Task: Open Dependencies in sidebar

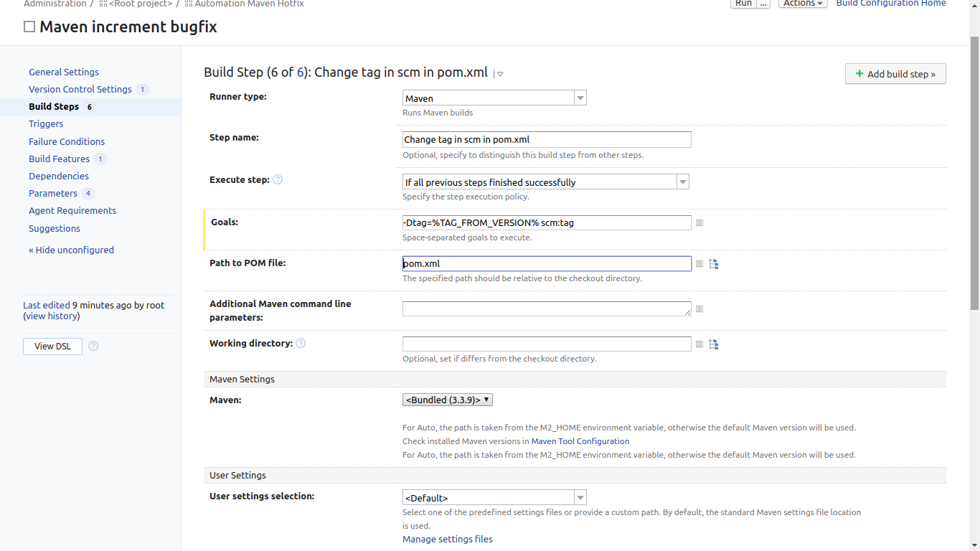Action: (x=59, y=176)
